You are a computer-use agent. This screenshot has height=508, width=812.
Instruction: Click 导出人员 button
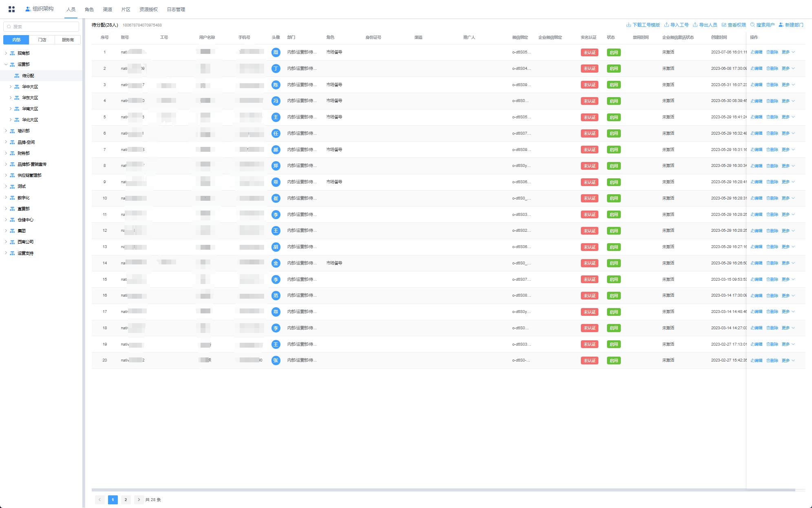click(705, 25)
